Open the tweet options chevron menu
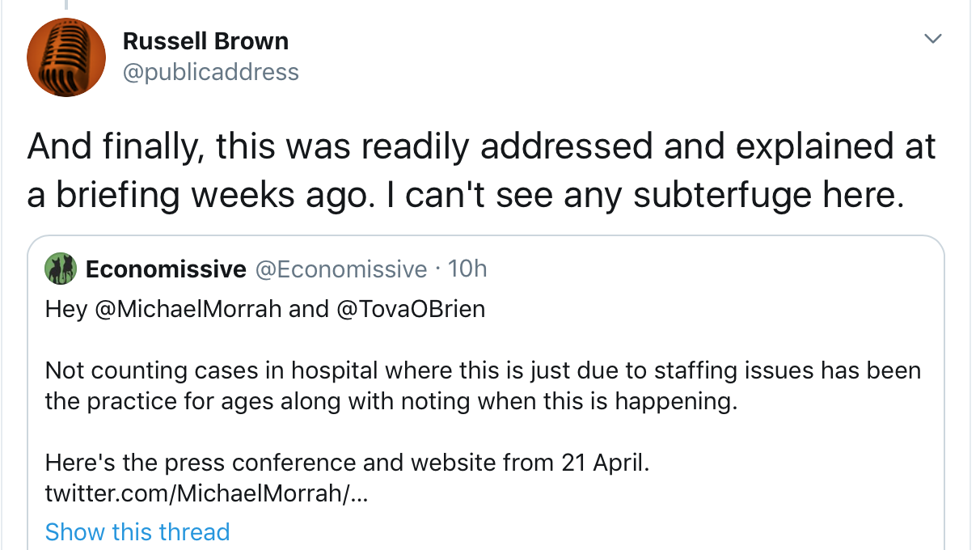Screen dimensions: 980x550 933,39
